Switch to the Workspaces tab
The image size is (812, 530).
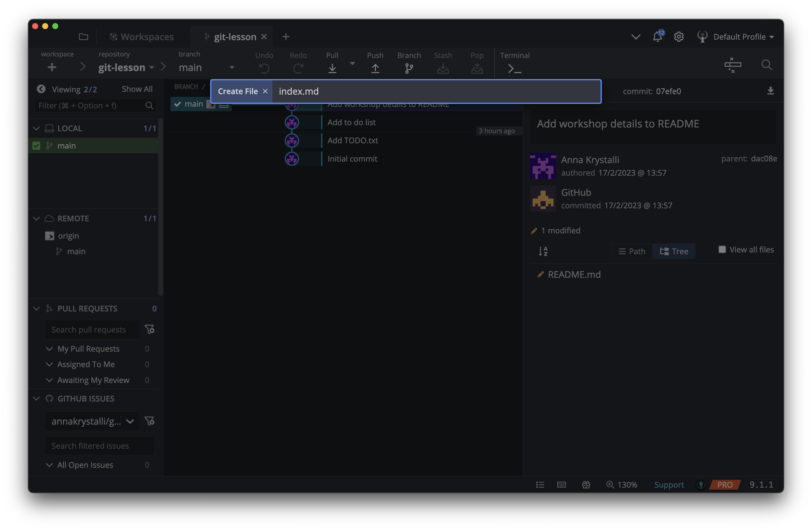(x=142, y=36)
